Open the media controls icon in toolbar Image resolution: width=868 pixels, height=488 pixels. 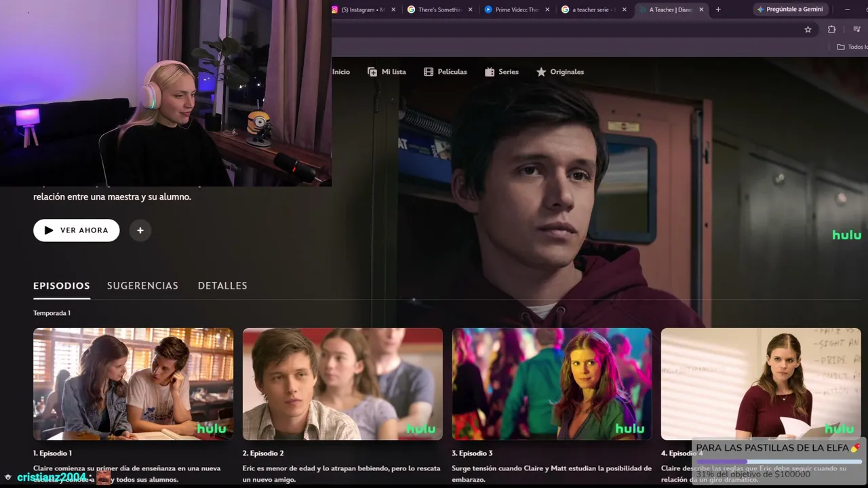(x=857, y=29)
